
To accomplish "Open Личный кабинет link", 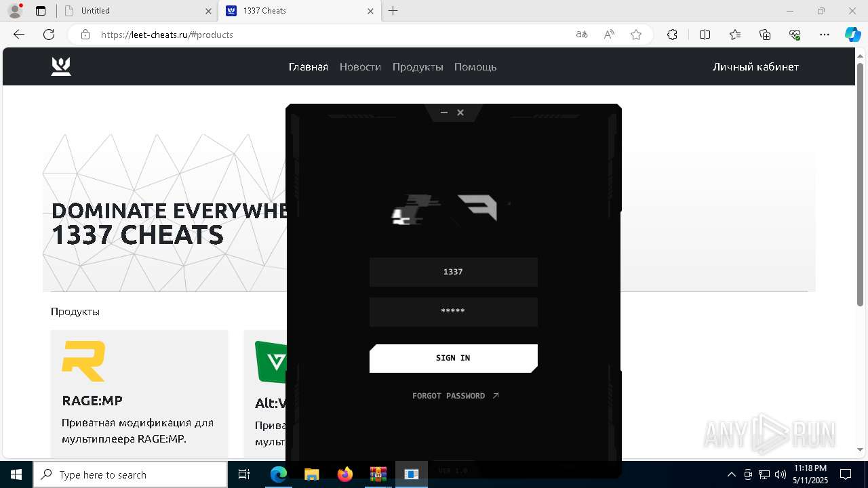I will click(755, 66).
